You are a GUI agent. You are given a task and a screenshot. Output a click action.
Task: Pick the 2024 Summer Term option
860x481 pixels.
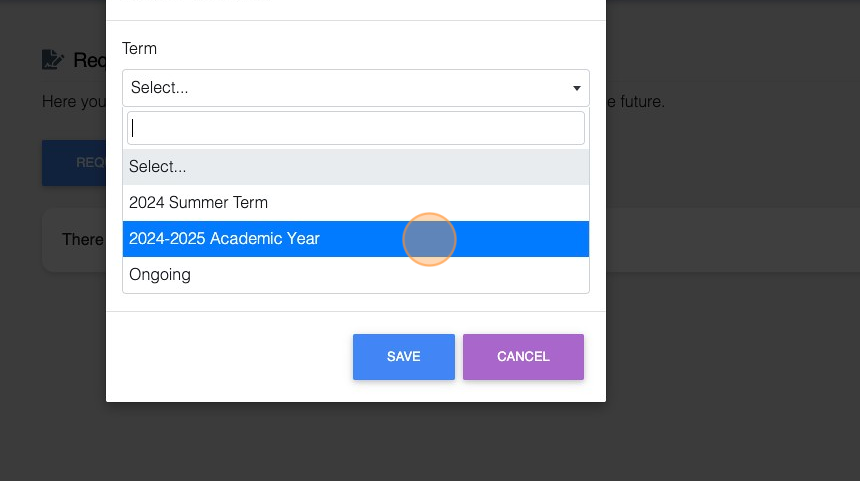(x=355, y=203)
